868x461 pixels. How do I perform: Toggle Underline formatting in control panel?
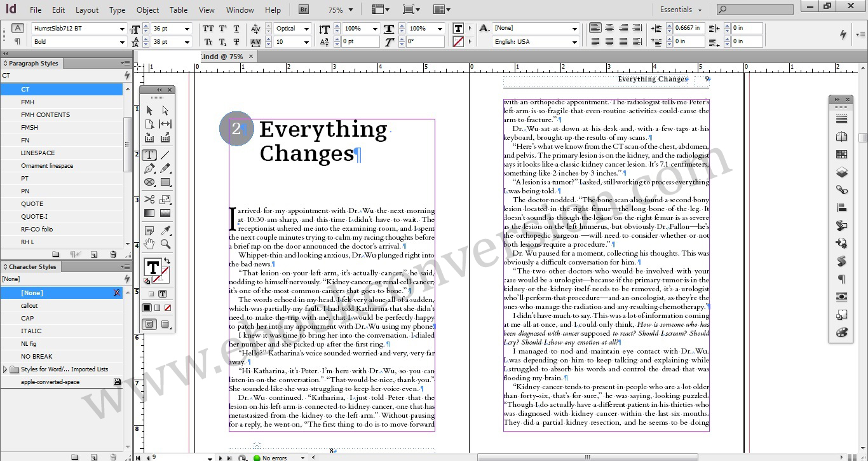coord(236,29)
